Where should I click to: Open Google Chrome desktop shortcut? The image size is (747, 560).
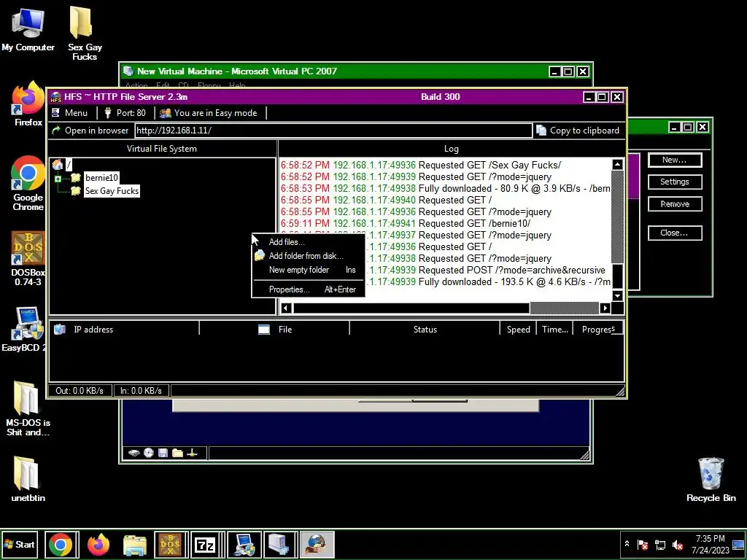(x=28, y=183)
